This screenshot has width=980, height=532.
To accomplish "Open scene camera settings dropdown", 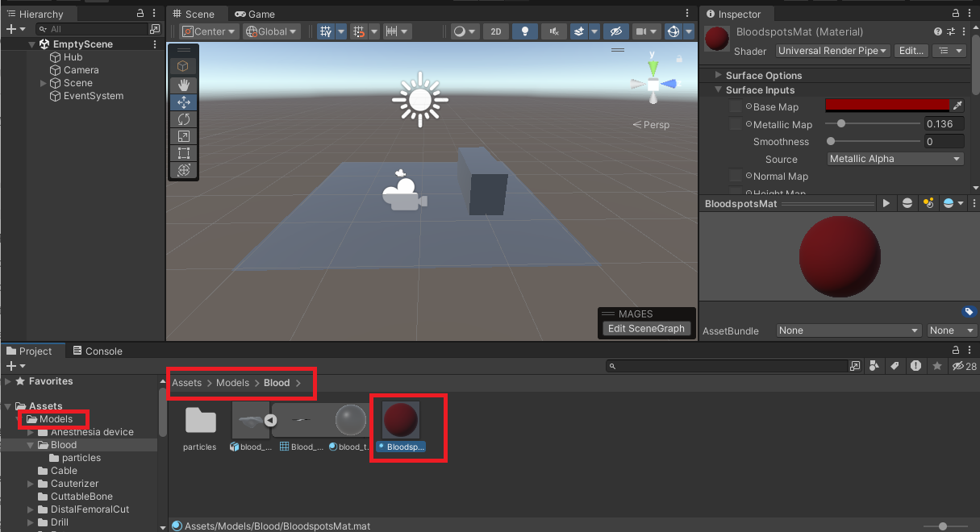I will click(x=646, y=31).
